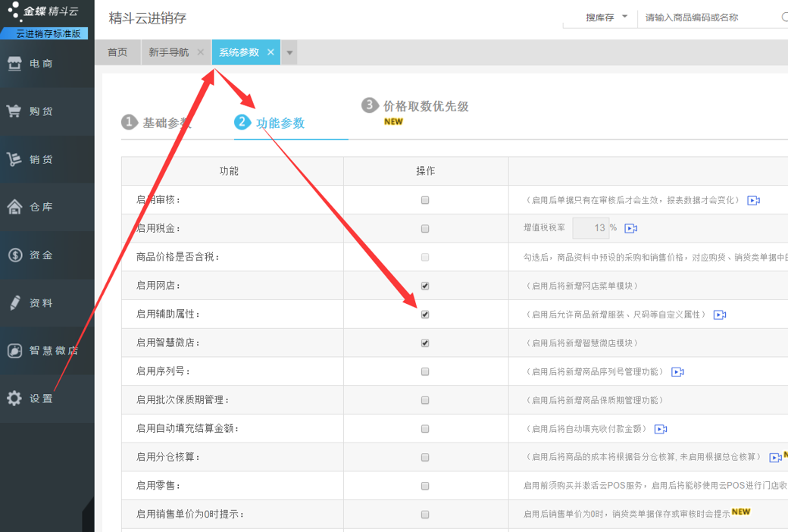
Task: Open the 设置 gear settings
Action: 47,399
